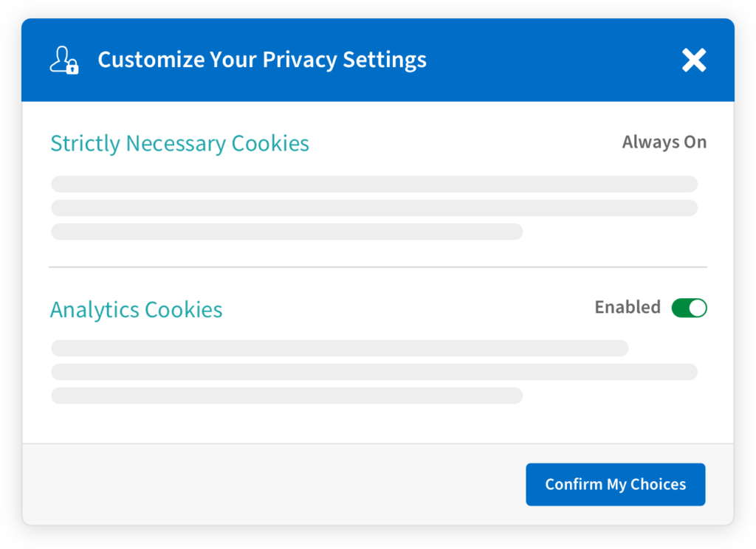Click the divider between cookie sections
Image resolution: width=756 pixels, height=549 pixels.
[378, 266]
